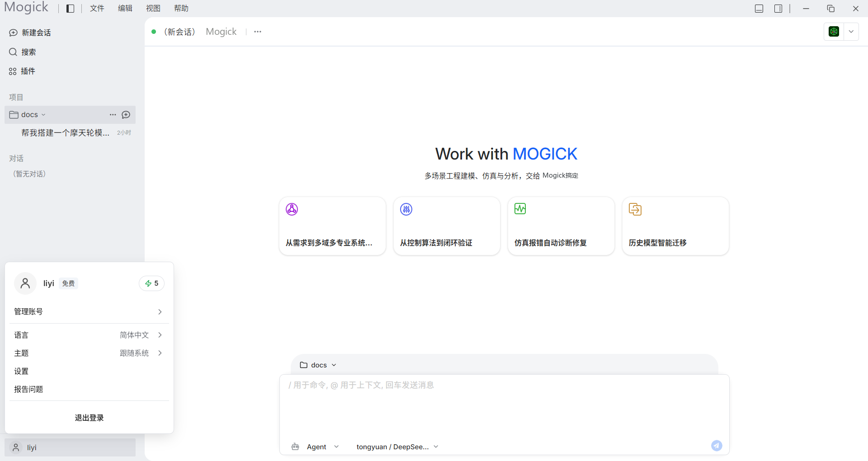Expand 主题 跟随系统 submenu
The width and height of the screenshot is (868, 461).
pyautogui.click(x=89, y=353)
